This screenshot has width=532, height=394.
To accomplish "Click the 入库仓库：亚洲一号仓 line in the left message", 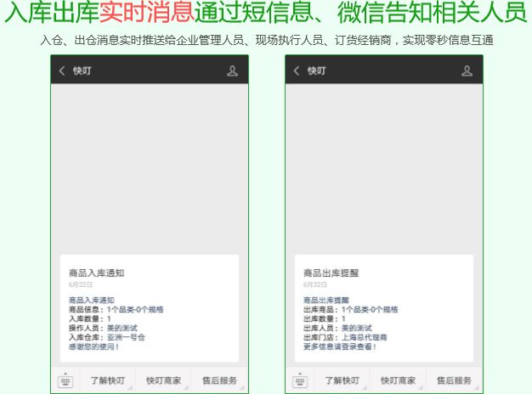I will pos(107,337).
